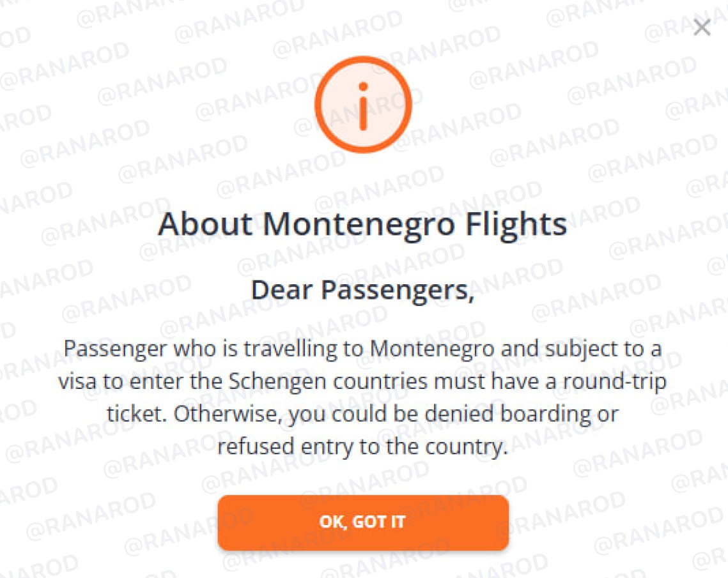Select the word Montenegro in the heading
The width and height of the screenshot is (728, 578).
point(359,225)
